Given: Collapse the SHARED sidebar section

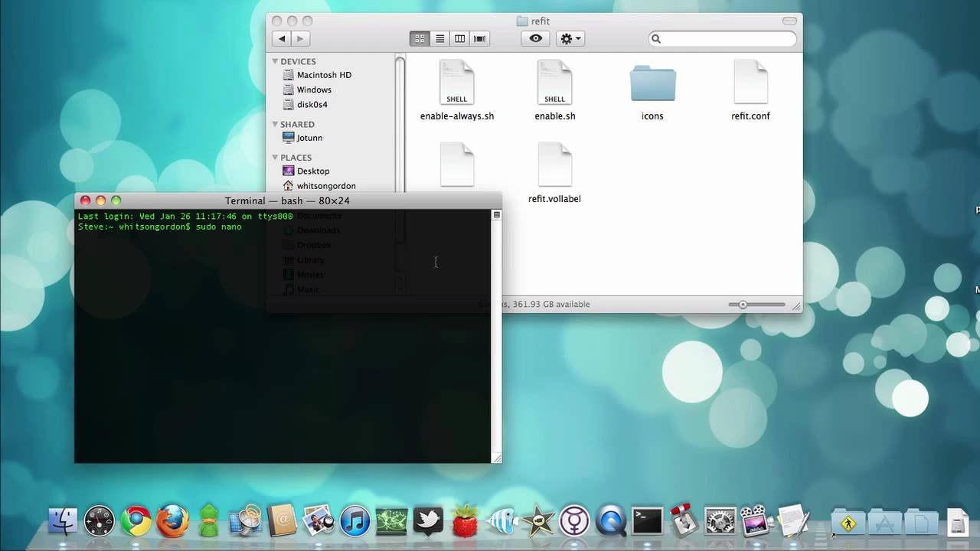Looking at the screenshot, I should [275, 124].
